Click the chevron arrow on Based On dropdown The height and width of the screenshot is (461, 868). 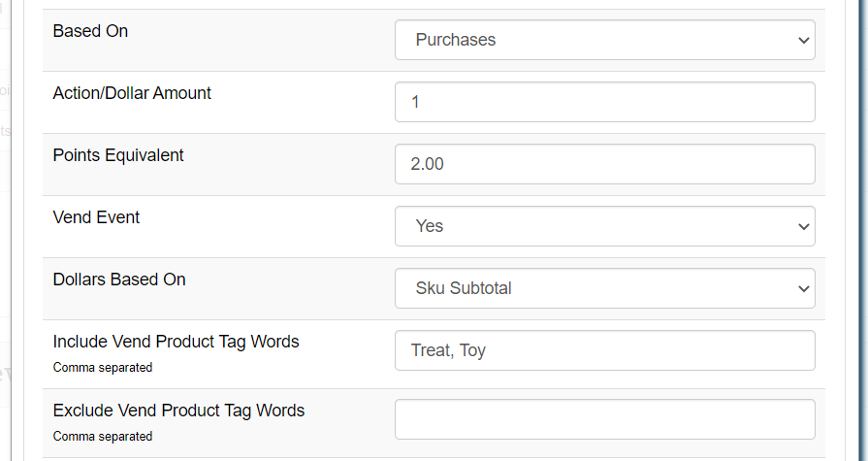click(x=802, y=40)
